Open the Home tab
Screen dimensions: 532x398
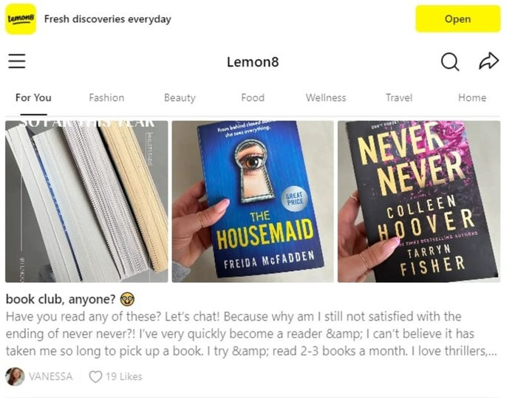point(472,97)
